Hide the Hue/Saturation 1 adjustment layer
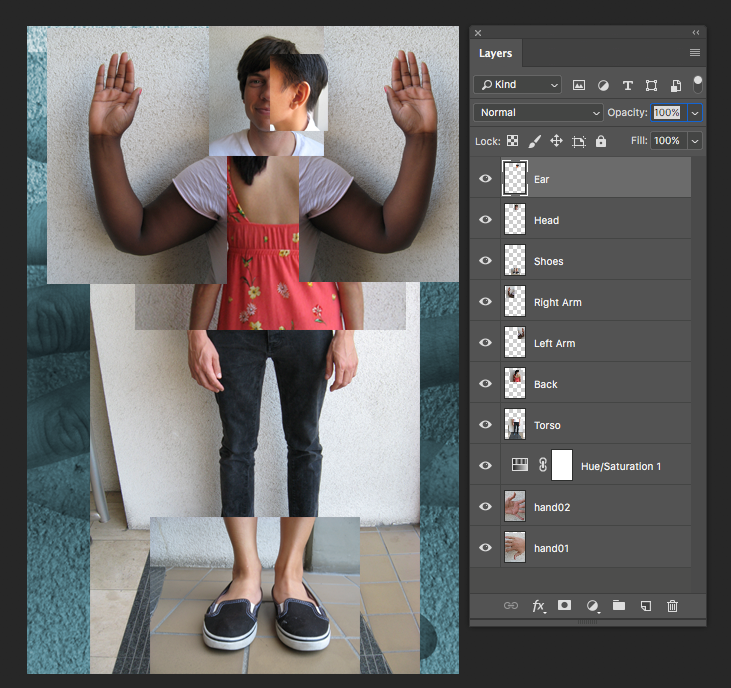 (486, 466)
